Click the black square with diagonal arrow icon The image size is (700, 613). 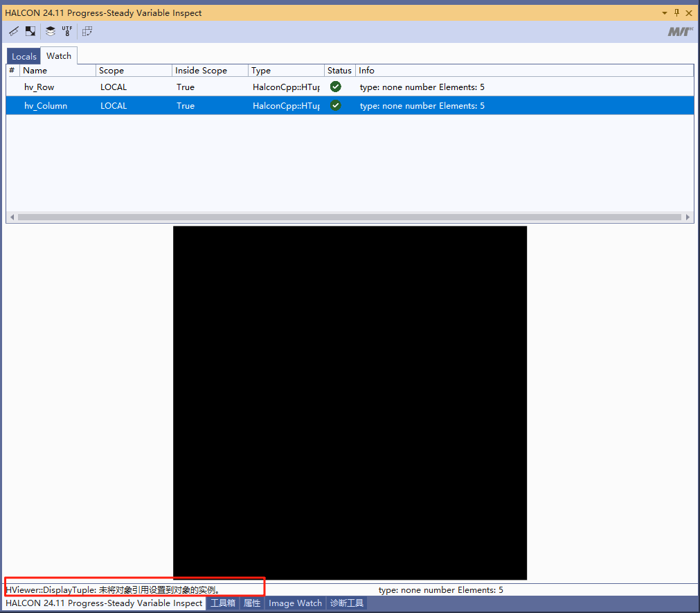pyautogui.click(x=30, y=31)
